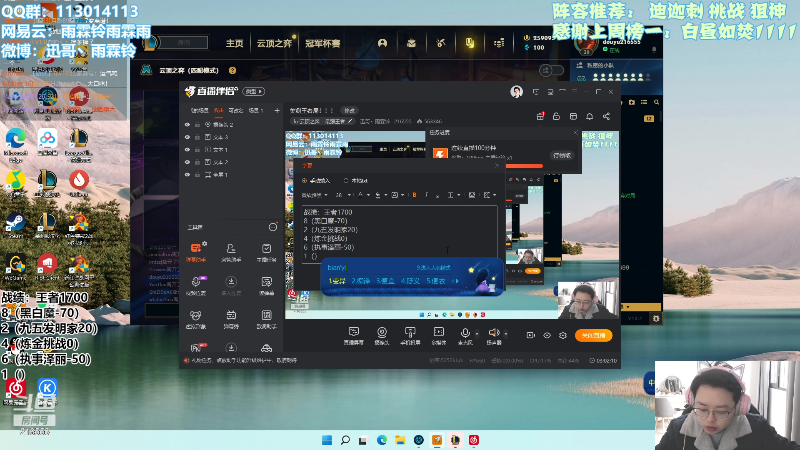Select the local txt radio option
Screen dimensions: 800x450
click(x=356, y=181)
